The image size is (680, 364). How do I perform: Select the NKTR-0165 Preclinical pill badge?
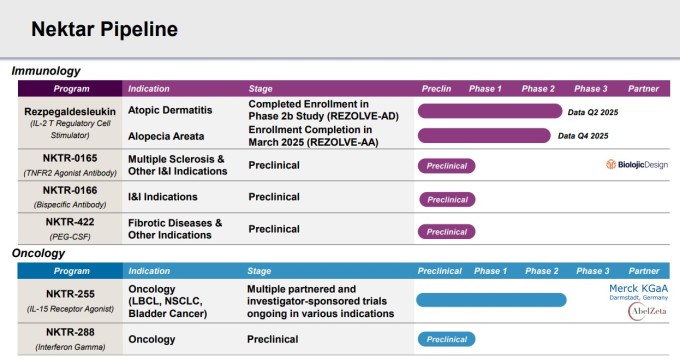pos(447,166)
